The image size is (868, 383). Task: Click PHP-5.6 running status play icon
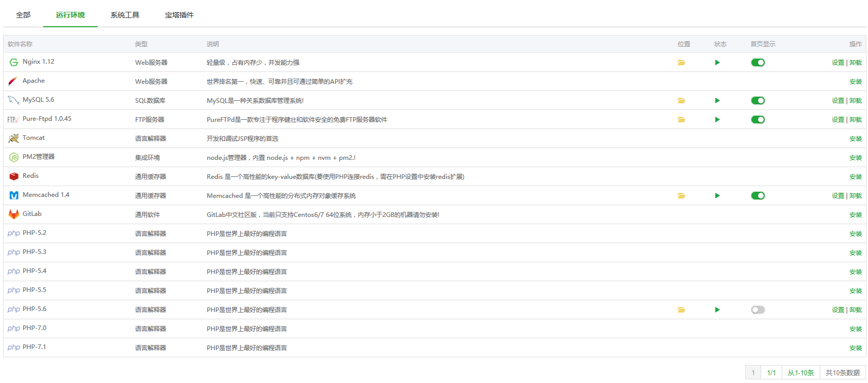tap(717, 310)
